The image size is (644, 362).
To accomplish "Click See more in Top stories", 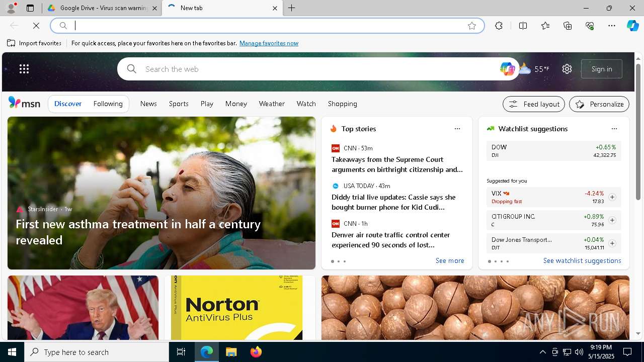I will tap(450, 260).
